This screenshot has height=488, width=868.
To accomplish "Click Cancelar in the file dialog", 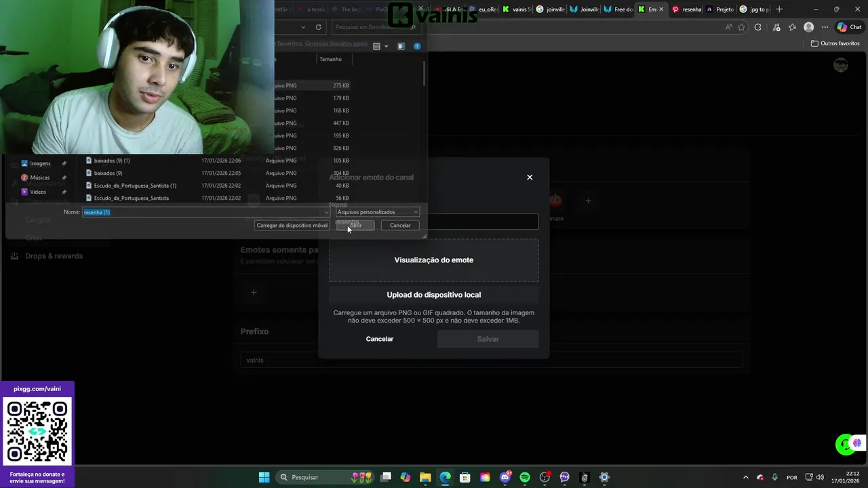I will point(400,225).
